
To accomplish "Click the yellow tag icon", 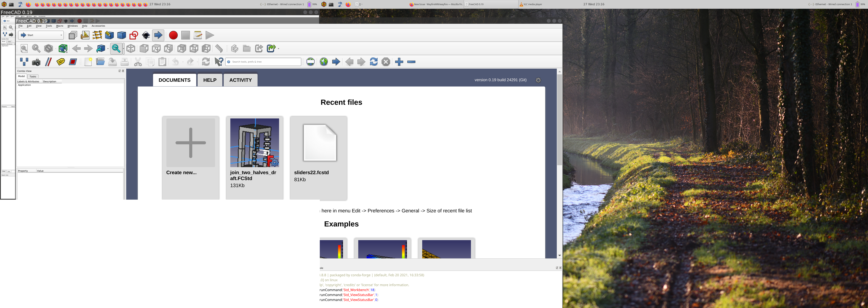I will coord(61,62).
